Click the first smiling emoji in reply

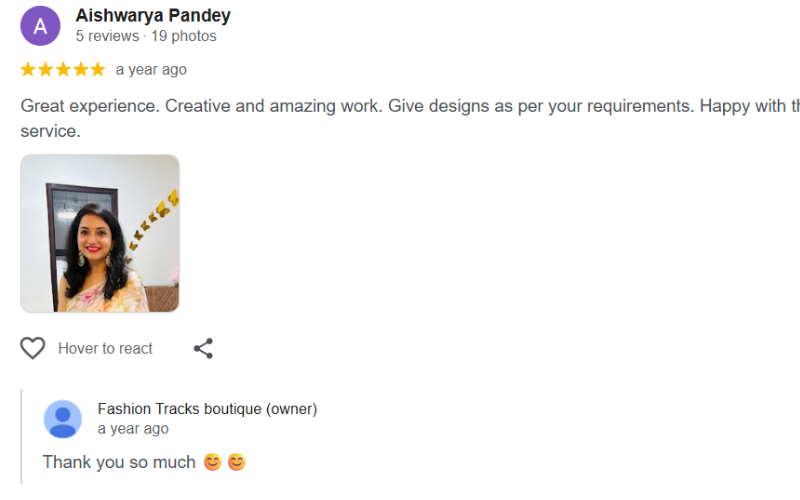coord(212,462)
